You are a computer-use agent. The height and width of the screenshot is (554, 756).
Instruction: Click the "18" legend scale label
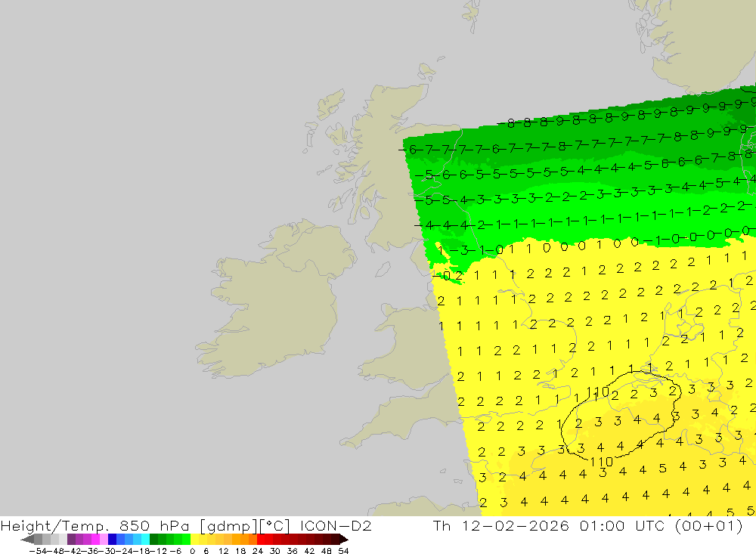(240, 551)
